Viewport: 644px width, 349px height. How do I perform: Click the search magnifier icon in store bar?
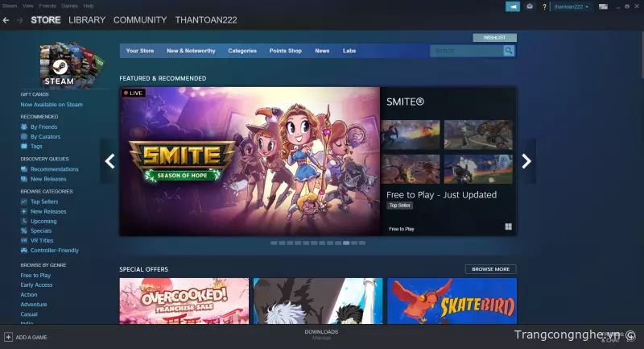[x=509, y=51]
